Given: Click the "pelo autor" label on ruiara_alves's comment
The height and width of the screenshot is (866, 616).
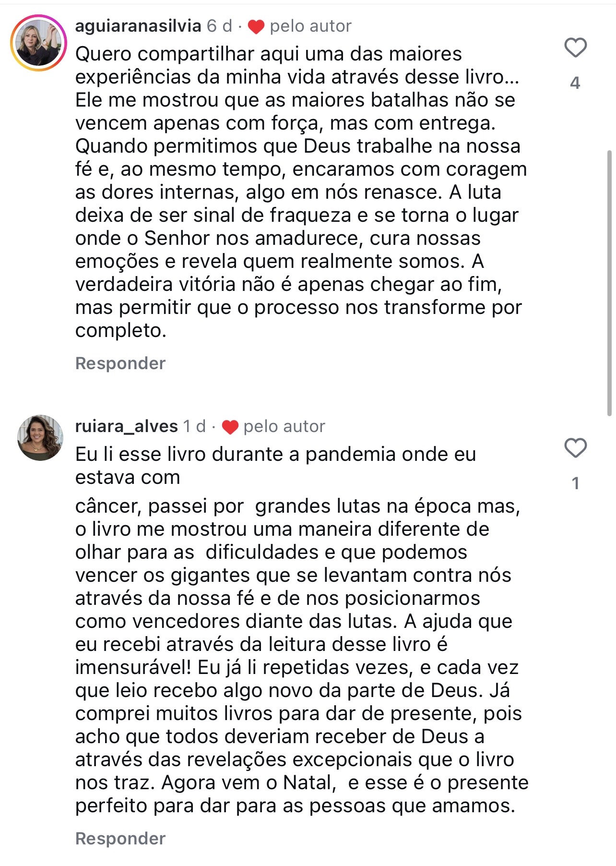Looking at the screenshot, I should (x=284, y=426).
